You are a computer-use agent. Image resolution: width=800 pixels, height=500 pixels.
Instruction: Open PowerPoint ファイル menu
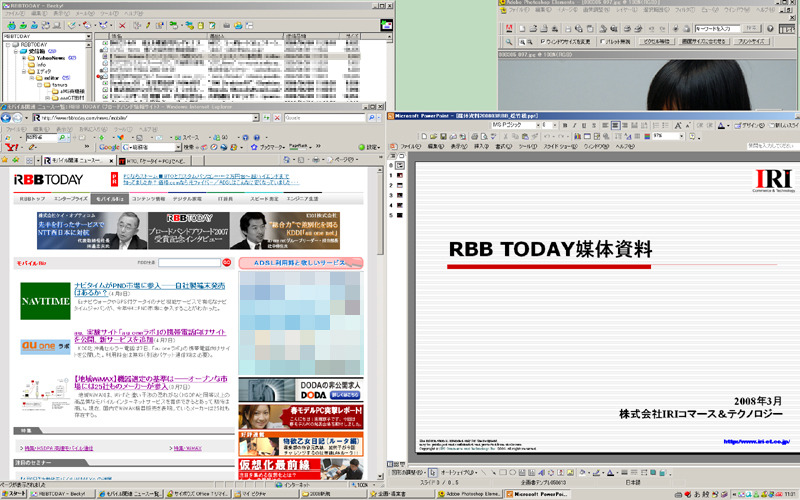(410, 146)
